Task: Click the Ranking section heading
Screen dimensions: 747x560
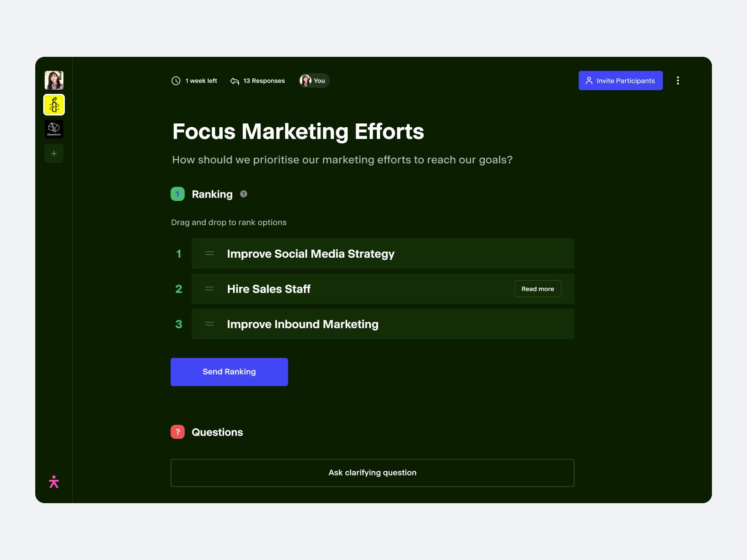Action: tap(212, 194)
